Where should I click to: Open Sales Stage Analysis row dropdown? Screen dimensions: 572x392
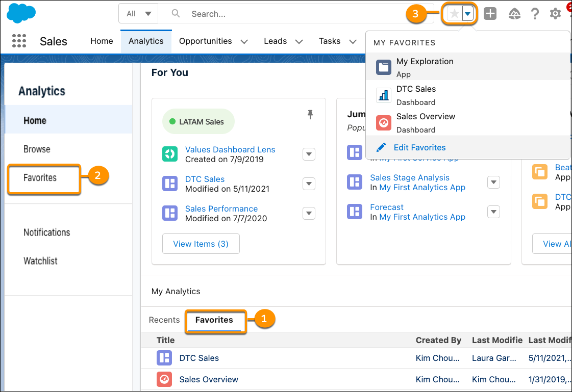(x=493, y=182)
